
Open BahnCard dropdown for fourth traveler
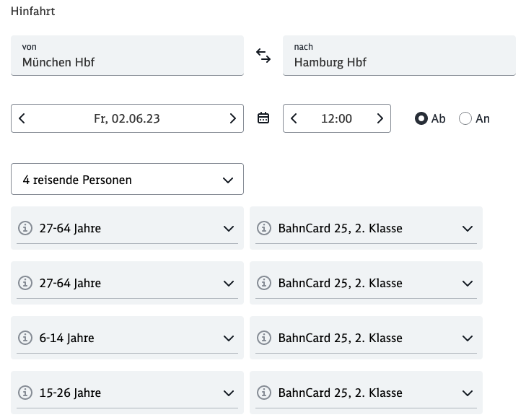(467, 393)
